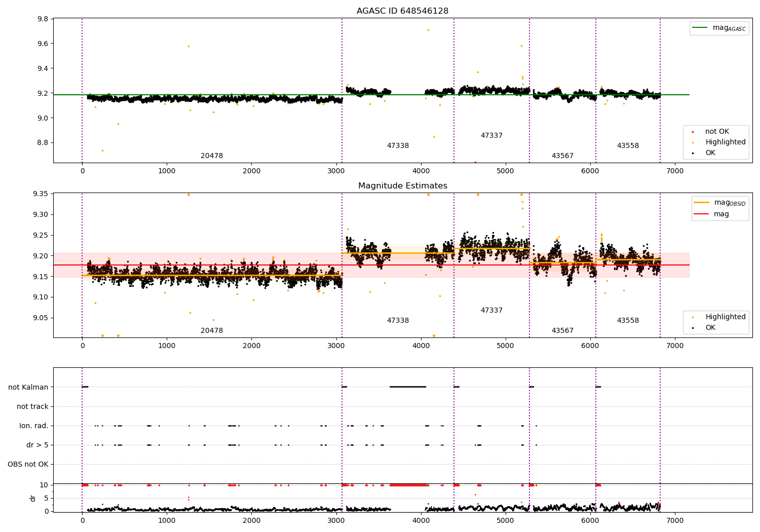The height and width of the screenshot is (532, 760).
Task: Click the 9.20 y-axis tick label
Action: 41,256
